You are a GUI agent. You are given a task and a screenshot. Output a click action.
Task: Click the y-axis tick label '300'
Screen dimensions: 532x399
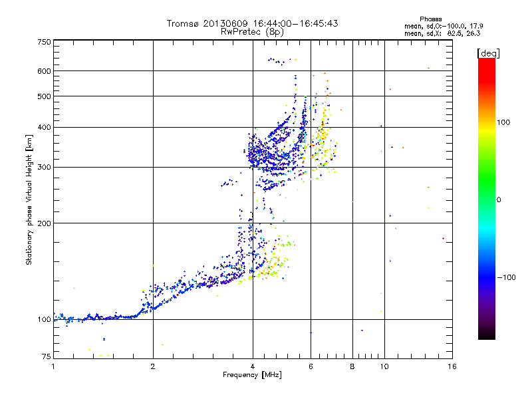pyautogui.click(x=45, y=168)
